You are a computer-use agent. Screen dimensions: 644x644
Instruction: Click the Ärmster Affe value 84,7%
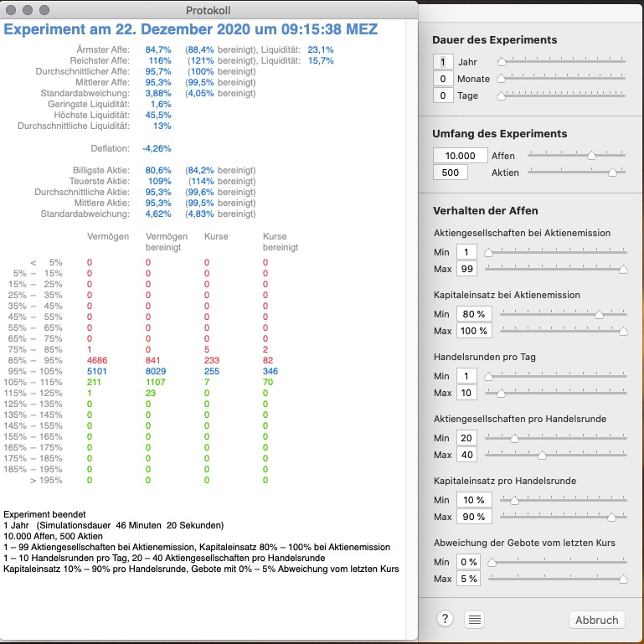[x=158, y=50]
